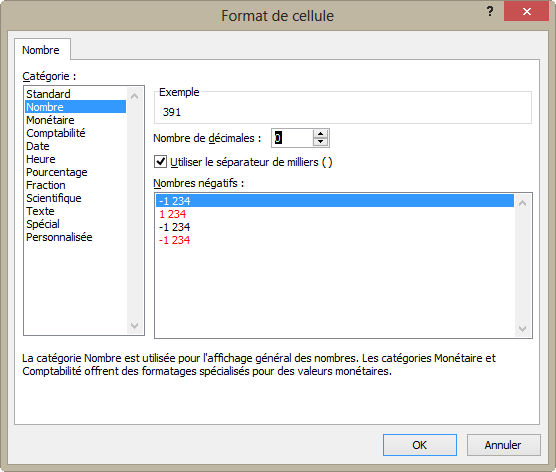Open the Nombre tab
This screenshot has width=556, height=472.
pos(41,50)
